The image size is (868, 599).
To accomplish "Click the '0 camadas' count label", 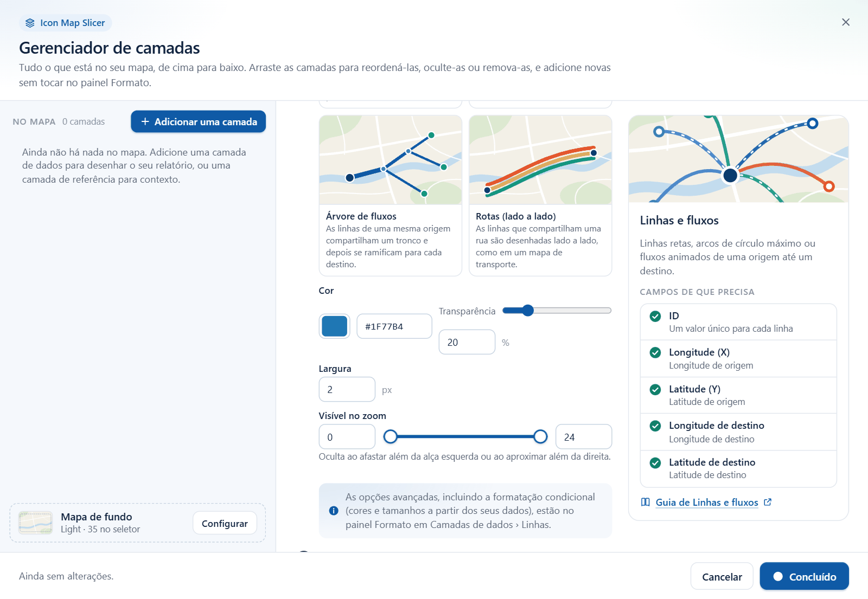I will tap(84, 121).
